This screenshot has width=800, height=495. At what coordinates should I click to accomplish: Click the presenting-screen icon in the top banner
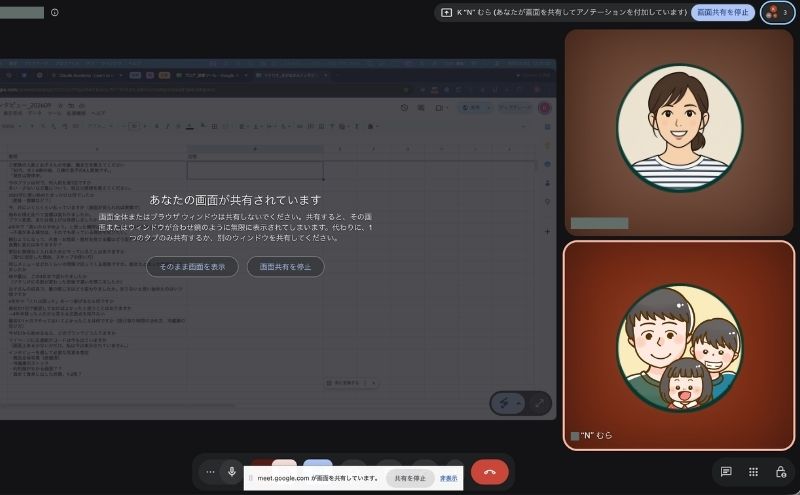(x=446, y=12)
